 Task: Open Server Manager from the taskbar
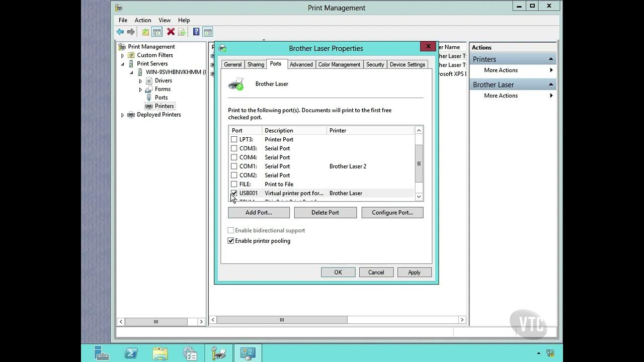102,353
